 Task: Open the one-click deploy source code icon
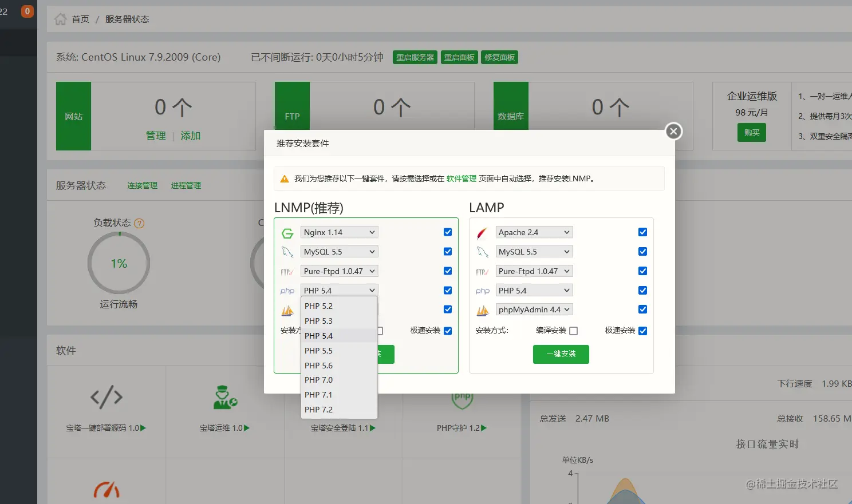107,397
